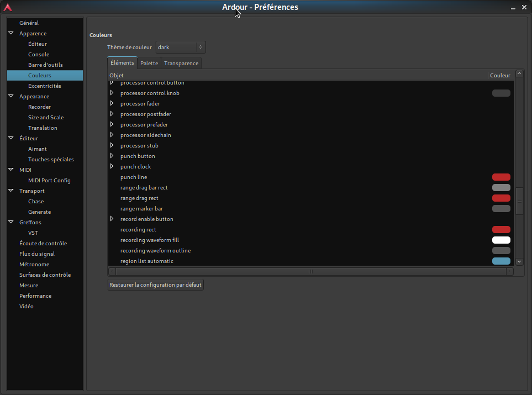
Task: Open the Touches spéciales page
Action: coord(51,160)
